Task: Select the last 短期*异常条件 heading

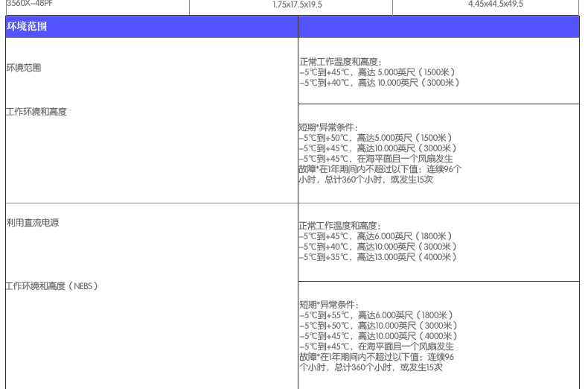Action: [x=329, y=305]
